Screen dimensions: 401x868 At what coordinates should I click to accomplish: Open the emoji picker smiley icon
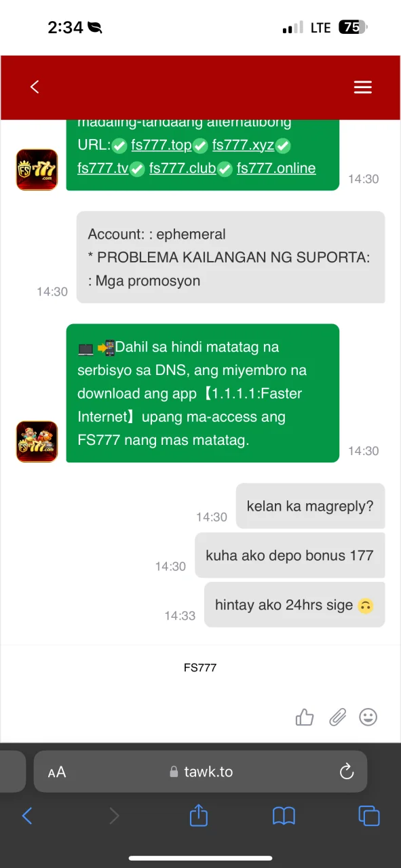pos(368,717)
